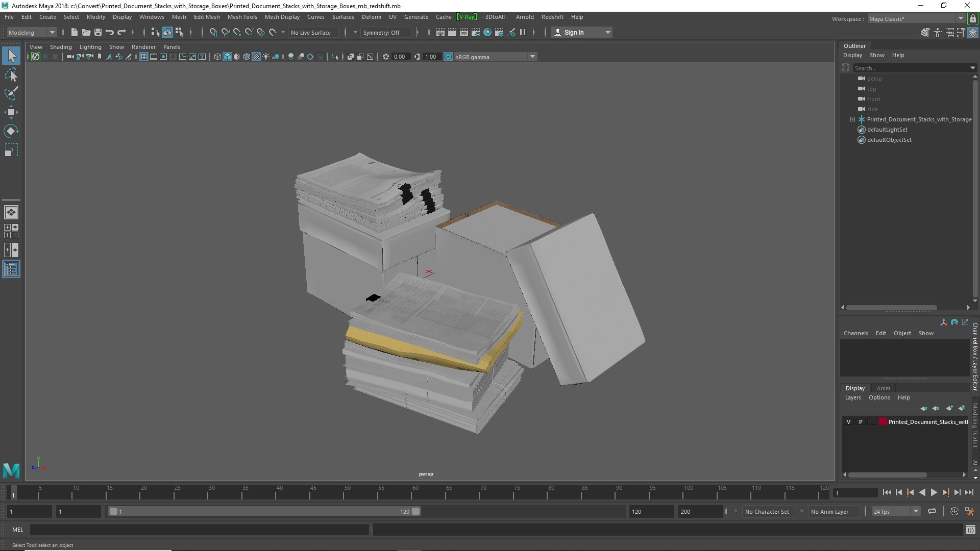Click the Sign In button
The width and height of the screenshot is (980, 551).
582,32
